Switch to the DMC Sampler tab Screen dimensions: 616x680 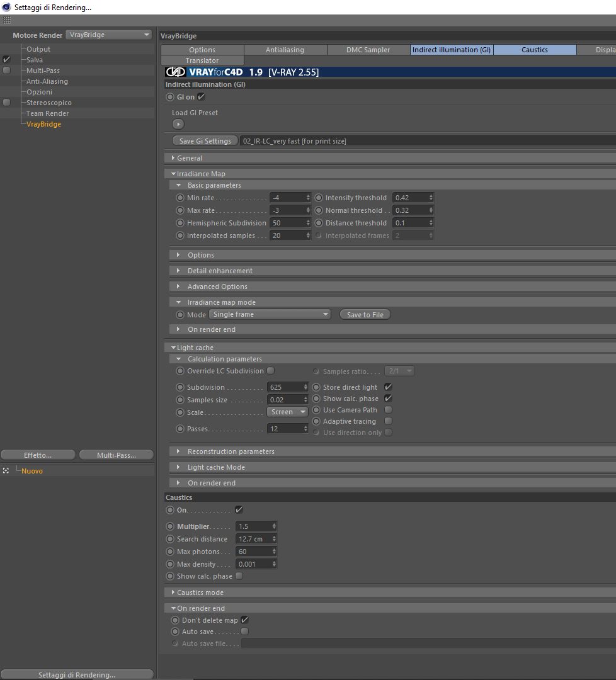[x=368, y=50]
